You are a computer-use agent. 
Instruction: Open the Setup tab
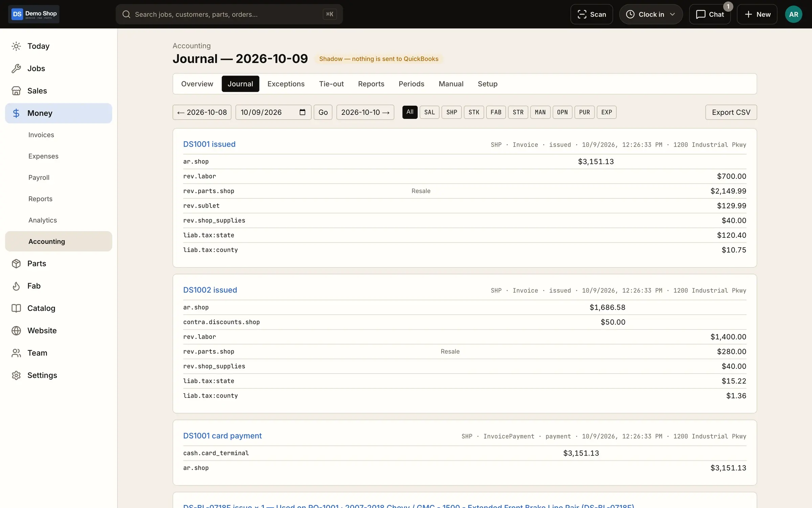click(487, 84)
